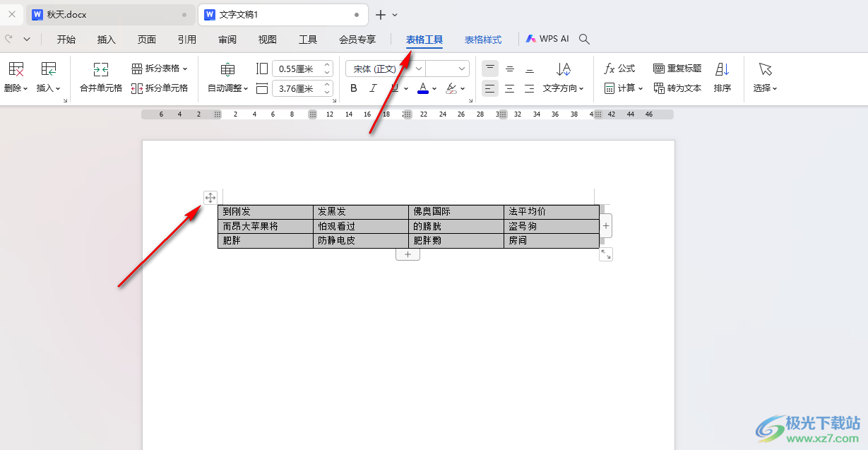This screenshot has height=450, width=868.
Task: Click the table cell 佛奥国际
Action: pos(456,211)
